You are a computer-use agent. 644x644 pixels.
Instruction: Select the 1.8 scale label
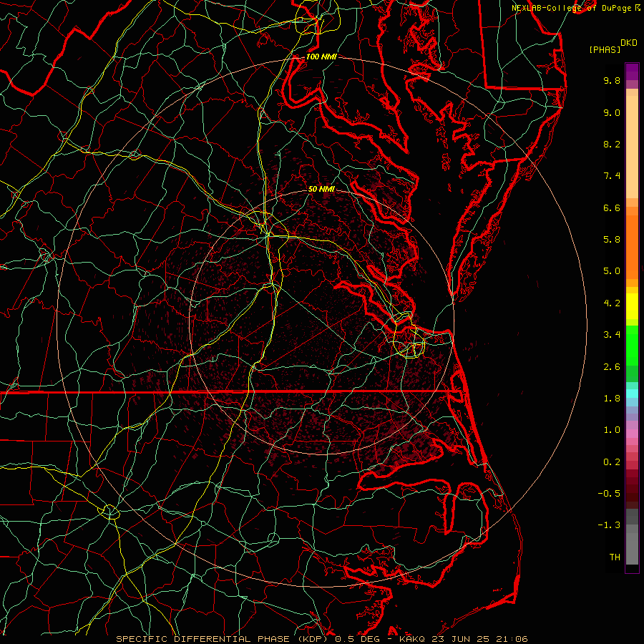pyautogui.click(x=612, y=399)
